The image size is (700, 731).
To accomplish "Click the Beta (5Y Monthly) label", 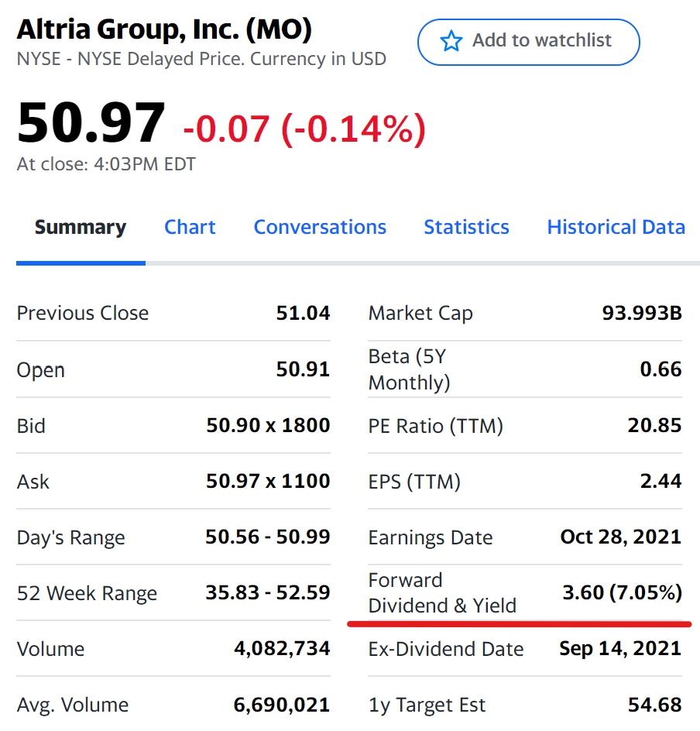I will coord(409,369).
